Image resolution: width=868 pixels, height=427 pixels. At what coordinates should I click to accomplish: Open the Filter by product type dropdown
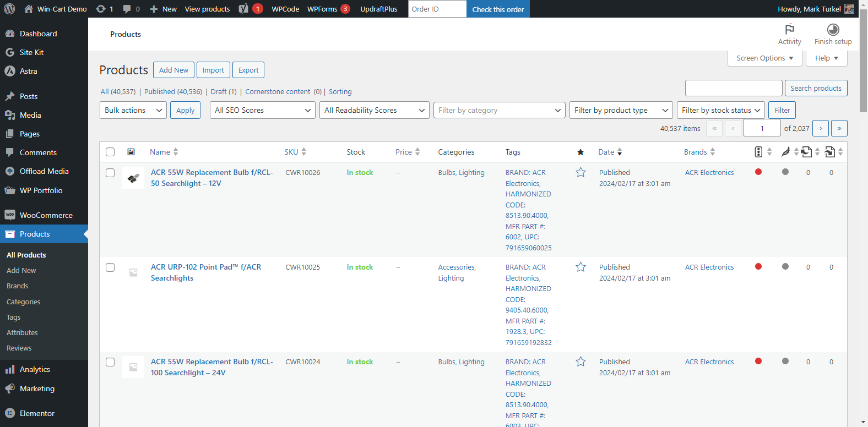coord(621,110)
